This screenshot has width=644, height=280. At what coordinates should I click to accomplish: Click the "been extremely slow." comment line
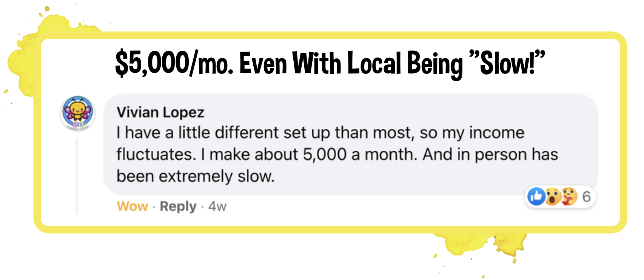[x=195, y=176]
